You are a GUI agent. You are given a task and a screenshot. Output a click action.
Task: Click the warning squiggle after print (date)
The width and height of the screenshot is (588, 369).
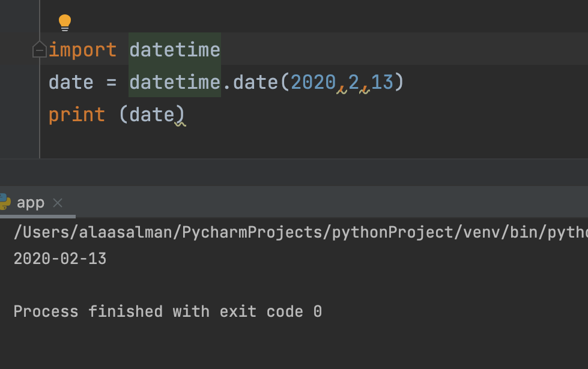click(x=180, y=123)
